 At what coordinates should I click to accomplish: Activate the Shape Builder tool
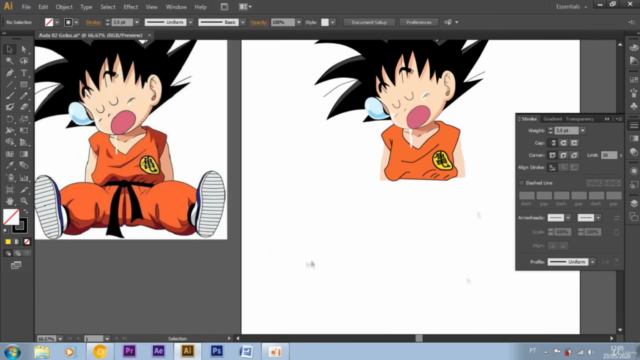coord(10,142)
